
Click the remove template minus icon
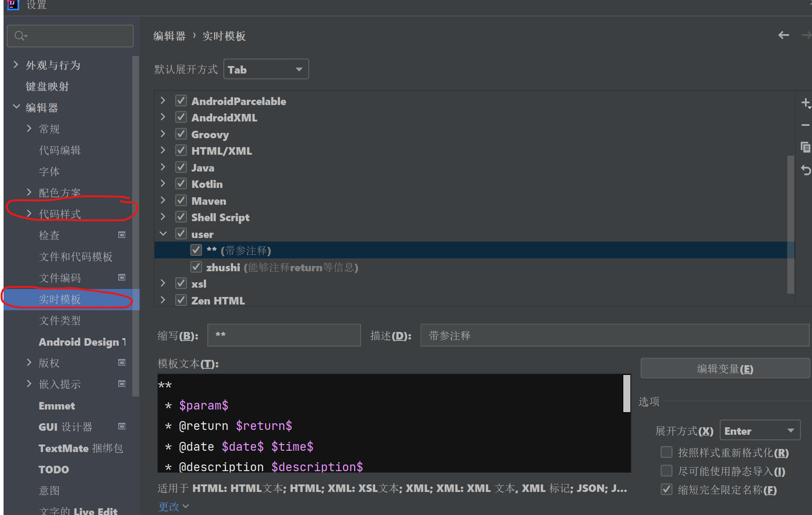point(805,125)
